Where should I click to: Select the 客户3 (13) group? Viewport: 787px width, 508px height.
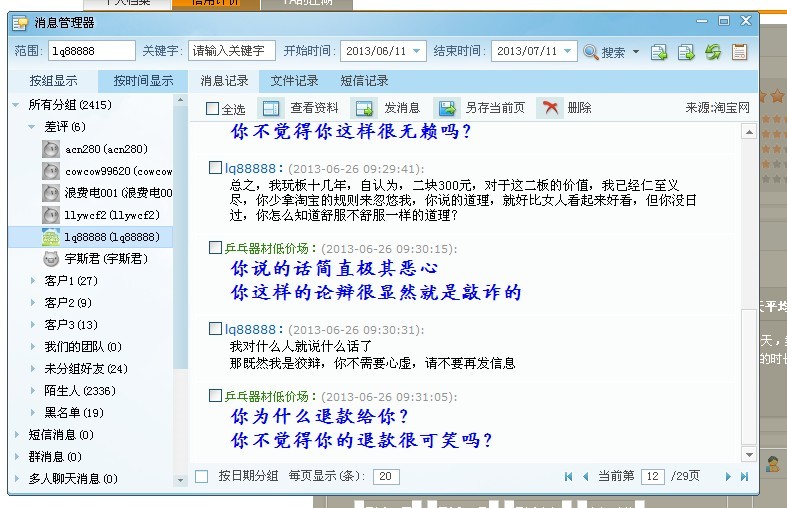coord(71,325)
